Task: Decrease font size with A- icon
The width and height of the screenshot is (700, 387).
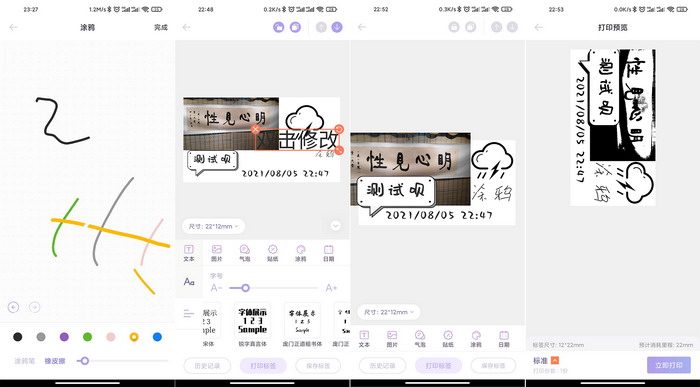Action: pos(216,288)
